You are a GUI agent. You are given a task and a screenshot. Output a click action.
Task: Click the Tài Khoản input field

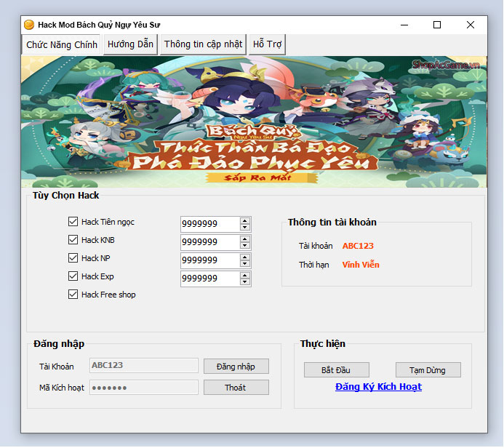(x=144, y=365)
